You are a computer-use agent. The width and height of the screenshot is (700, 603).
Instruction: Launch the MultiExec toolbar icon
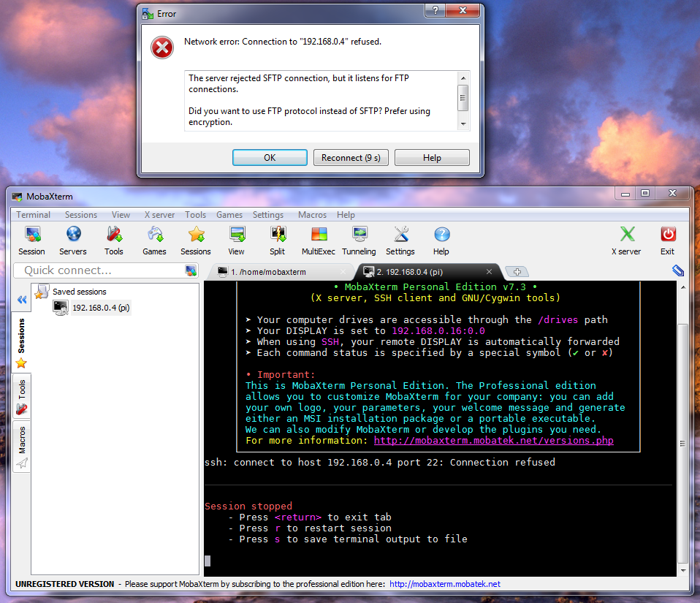pos(319,240)
